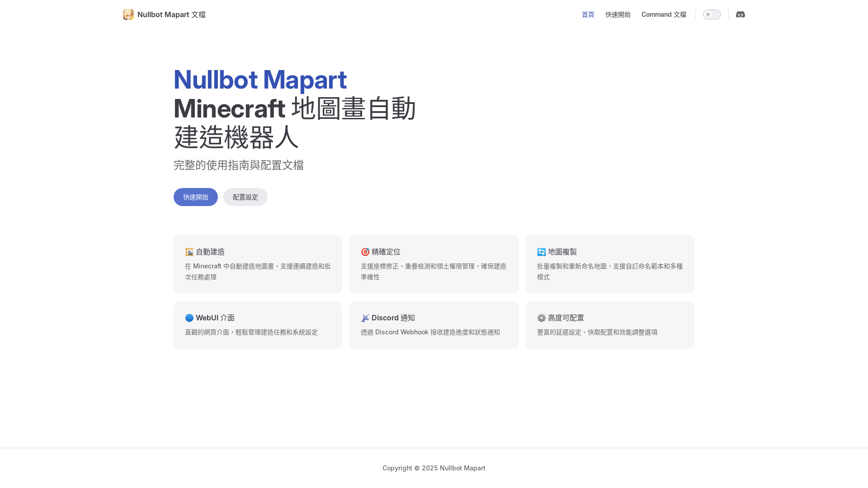Click the 配置設定 button
The width and height of the screenshot is (868, 488).
coord(245,197)
